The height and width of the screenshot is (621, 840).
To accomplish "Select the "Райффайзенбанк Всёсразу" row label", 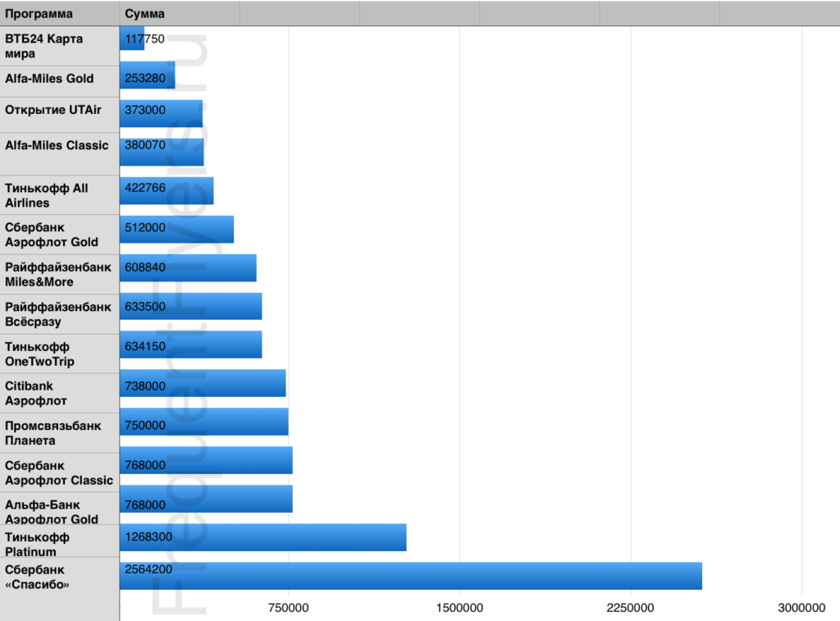I will 58,314.
